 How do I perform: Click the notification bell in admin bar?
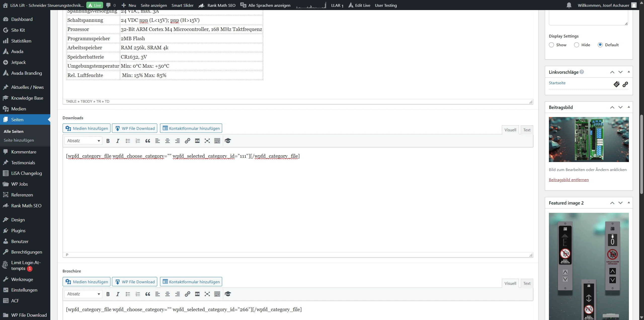point(569,5)
